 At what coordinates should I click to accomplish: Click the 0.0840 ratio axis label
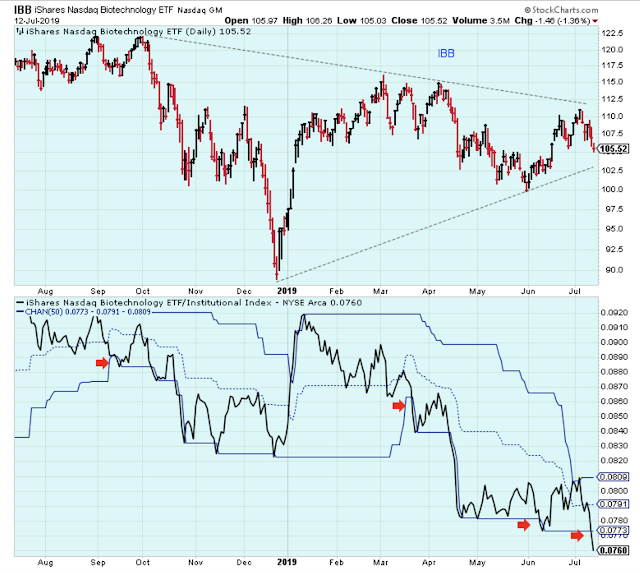point(615,431)
